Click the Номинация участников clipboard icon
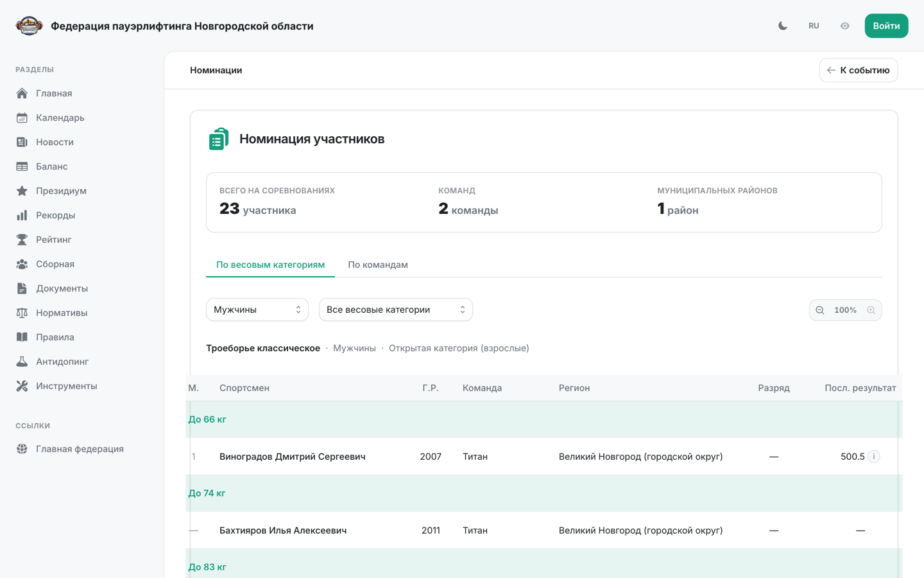Image resolution: width=924 pixels, height=578 pixels. click(219, 139)
